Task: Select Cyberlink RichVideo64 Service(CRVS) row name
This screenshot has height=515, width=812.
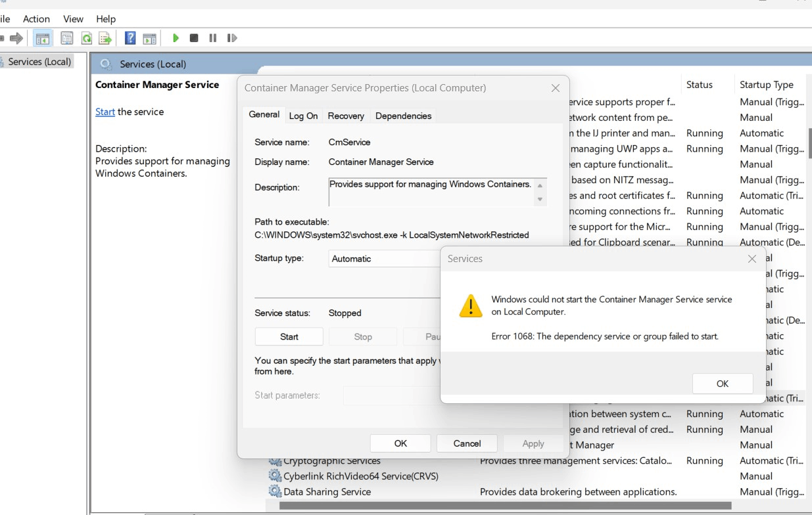Action: click(x=361, y=476)
